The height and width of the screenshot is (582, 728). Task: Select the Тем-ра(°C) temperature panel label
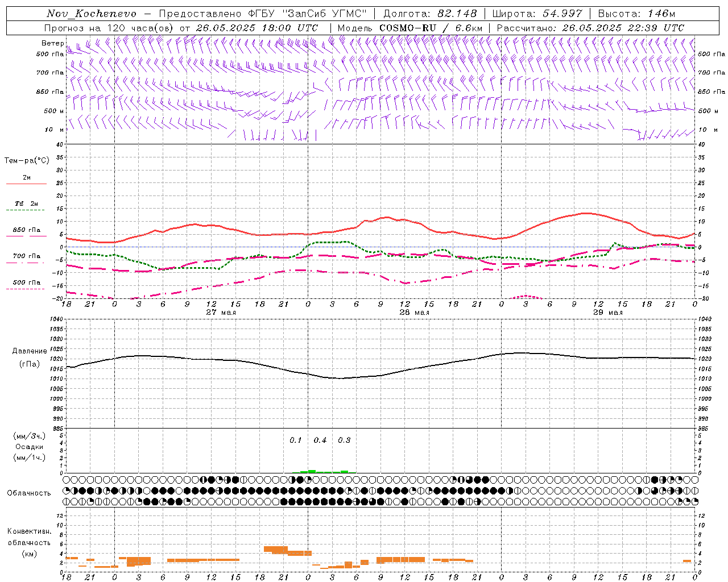coord(27,161)
